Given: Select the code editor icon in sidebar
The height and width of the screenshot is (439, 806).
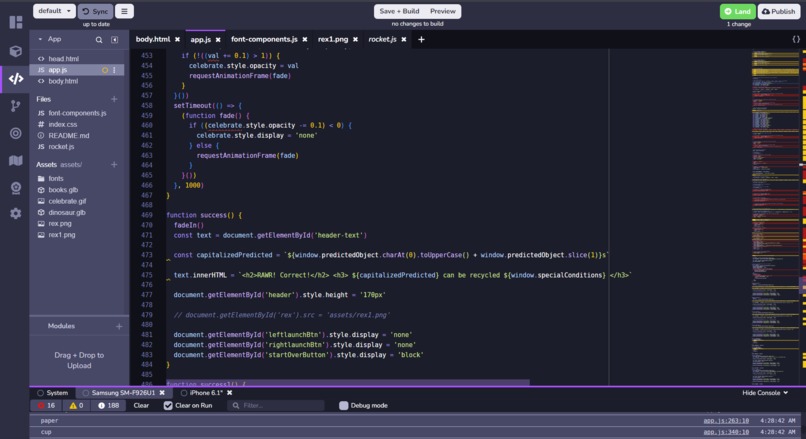Looking at the screenshot, I should tap(15, 79).
